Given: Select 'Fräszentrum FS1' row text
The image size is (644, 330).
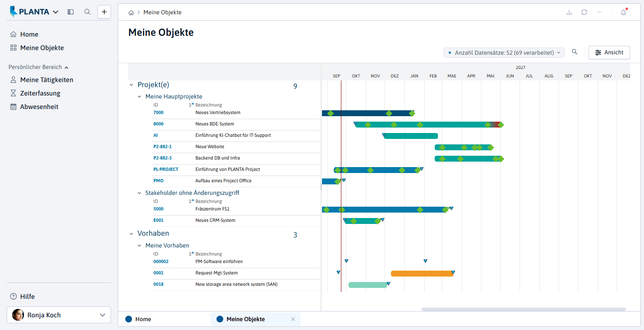Looking at the screenshot, I should pyautogui.click(x=212, y=209).
